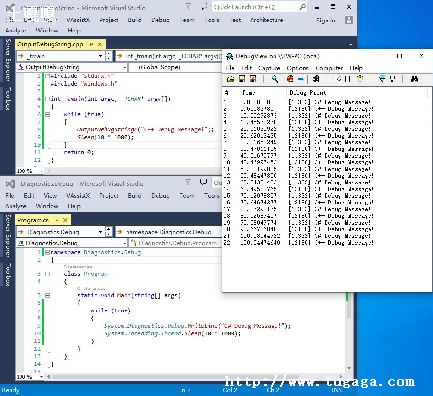433x396 pixels.
Task: Click the account avatar icon beside Sign in
Action: (349, 20)
